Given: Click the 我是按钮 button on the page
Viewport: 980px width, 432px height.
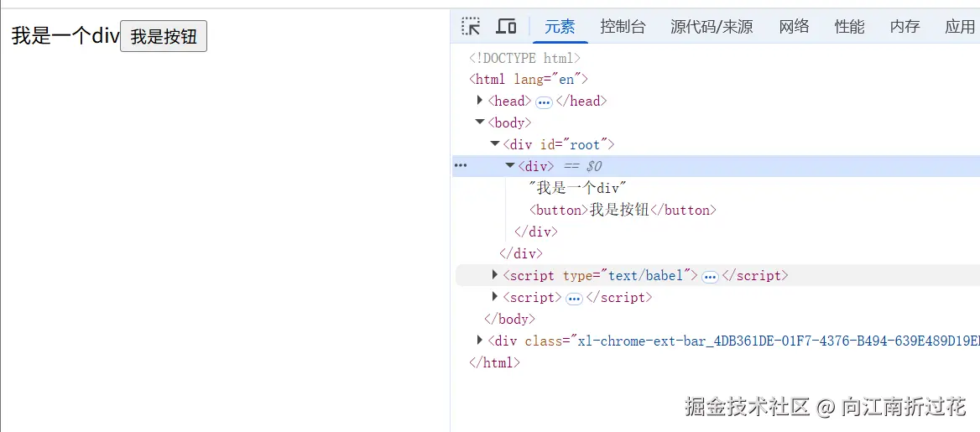Looking at the screenshot, I should pos(163,37).
